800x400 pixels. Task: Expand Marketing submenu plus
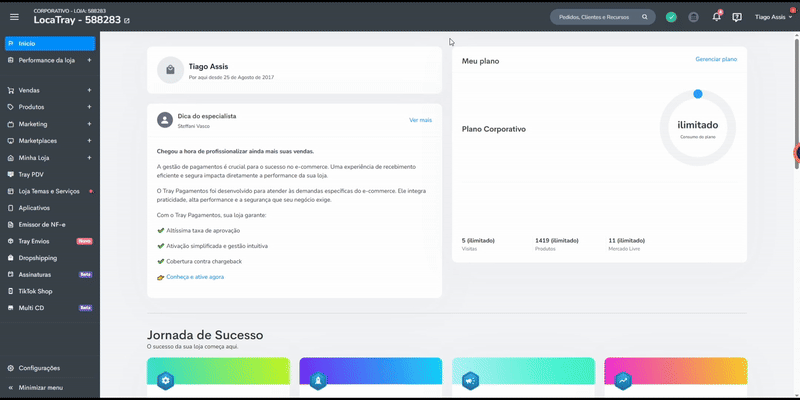pyautogui.click(x=89, y=124)
